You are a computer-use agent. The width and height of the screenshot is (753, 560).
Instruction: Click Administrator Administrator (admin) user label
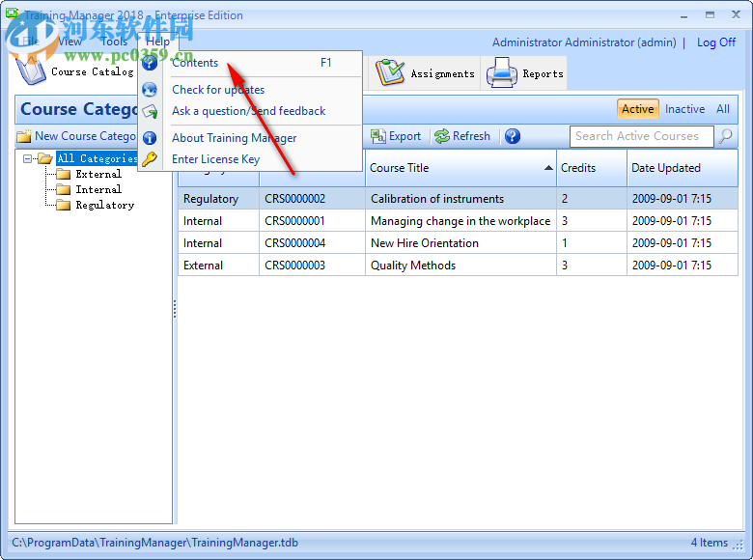tap(584, 42)
